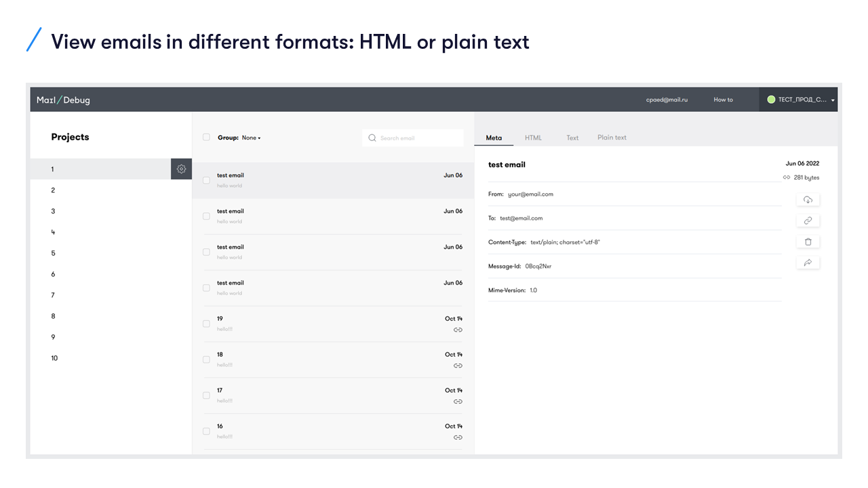Image resolution: width=868 pixels, height=488 pixels.
Task: Click the Mime-Version value 1.0
Action: (533, 290)
